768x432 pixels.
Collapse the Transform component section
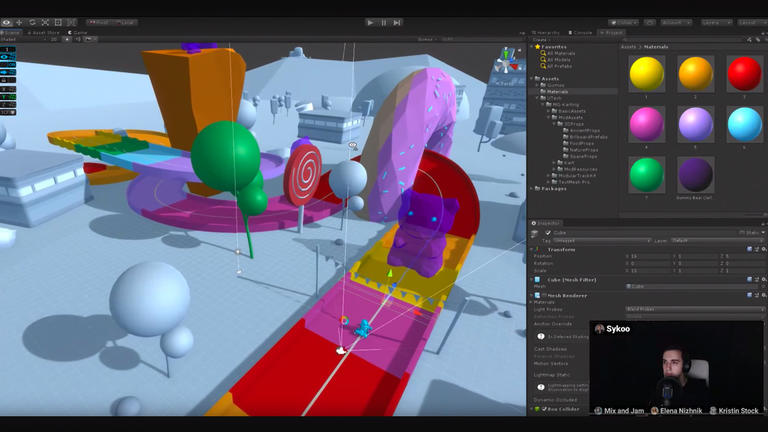[x=533, y=249]
